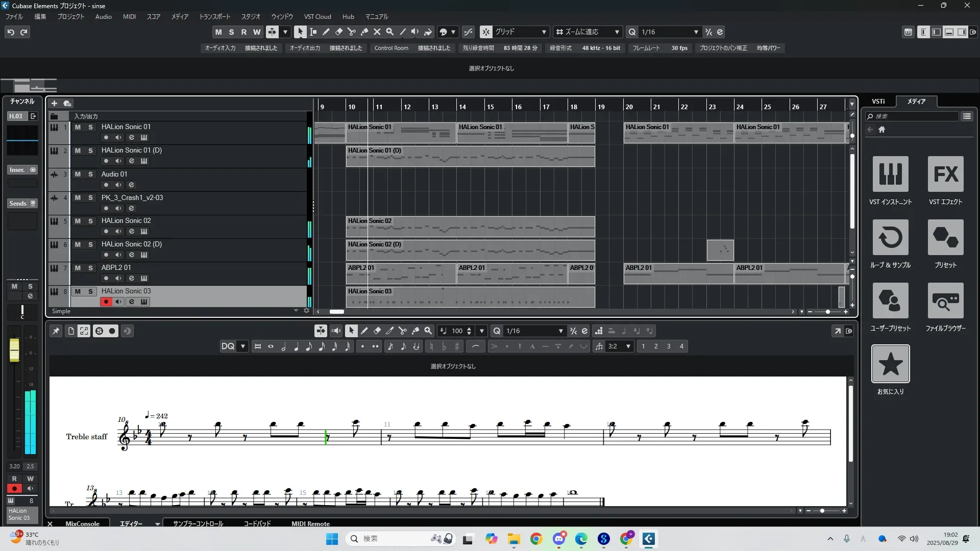The width and height of the screenshot is (980, 551).
Task: Select the Mute tool with the X icon
Action: (377, 32)
